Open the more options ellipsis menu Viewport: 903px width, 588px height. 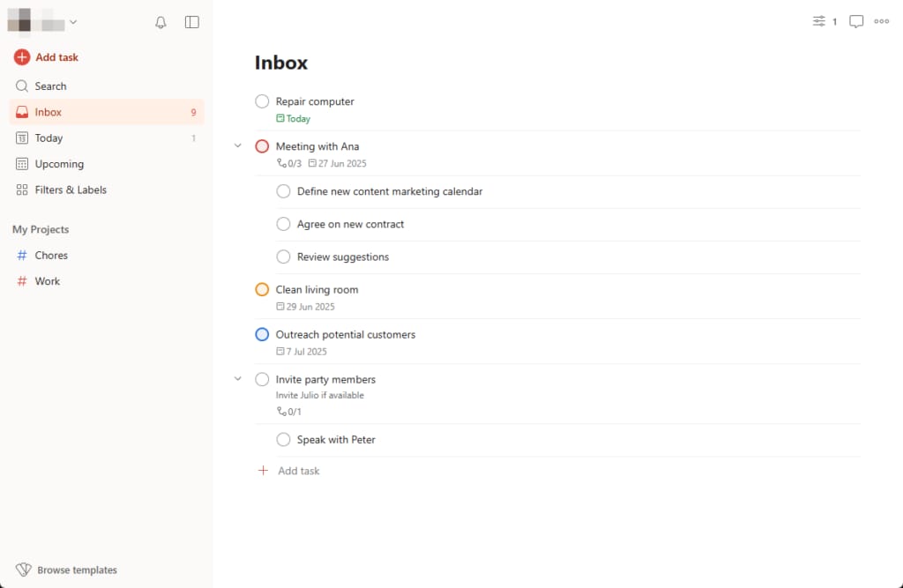(881, 21)
